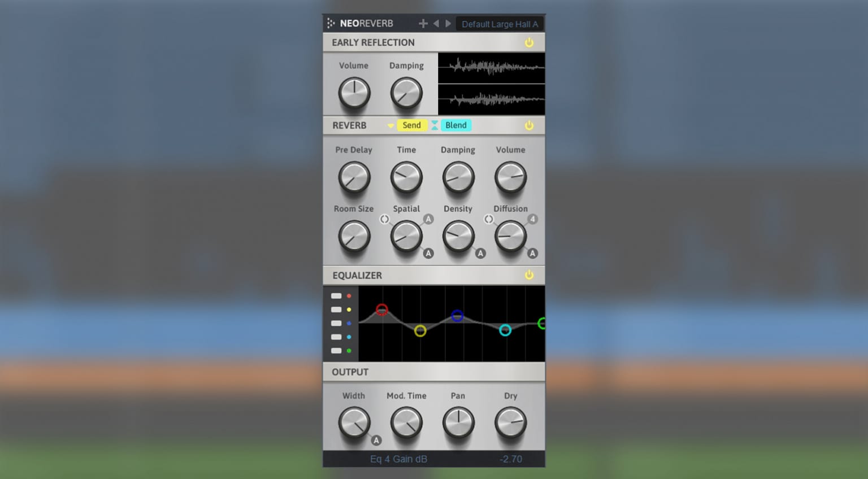Go to next preset with right arrow icon
The width and height of the screenshot is (868, 479).
click(448, 23)
